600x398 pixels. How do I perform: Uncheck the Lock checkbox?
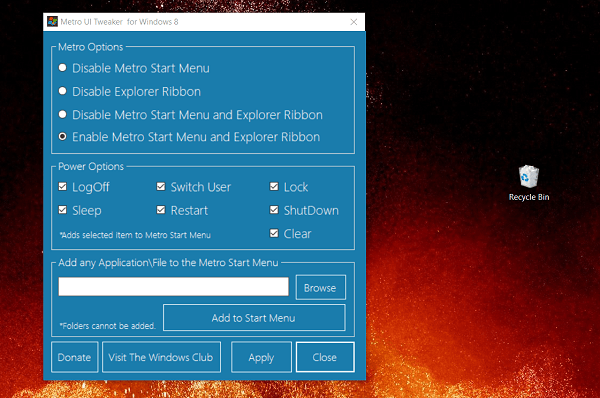(x=274, y=186)
